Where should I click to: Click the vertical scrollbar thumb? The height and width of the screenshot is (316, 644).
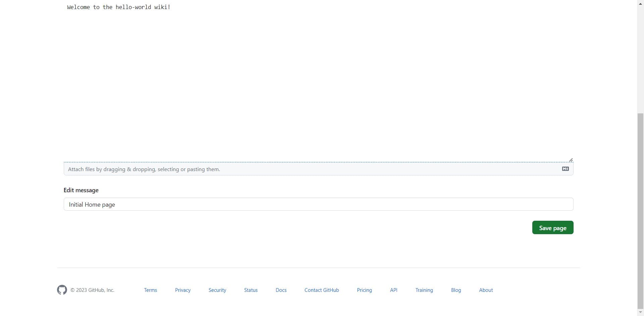[640, 211]
